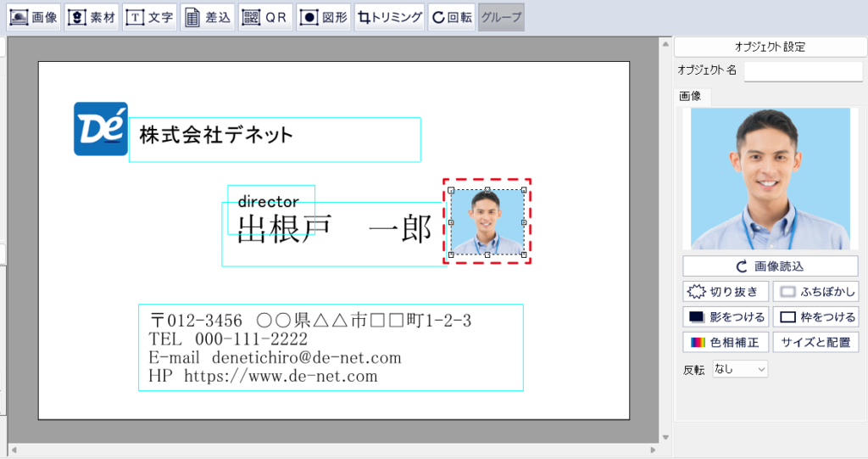Apply ふちぼかし (edge blur) effect
The height and width of the screenshot is (459, 868).
click(816, 292)
